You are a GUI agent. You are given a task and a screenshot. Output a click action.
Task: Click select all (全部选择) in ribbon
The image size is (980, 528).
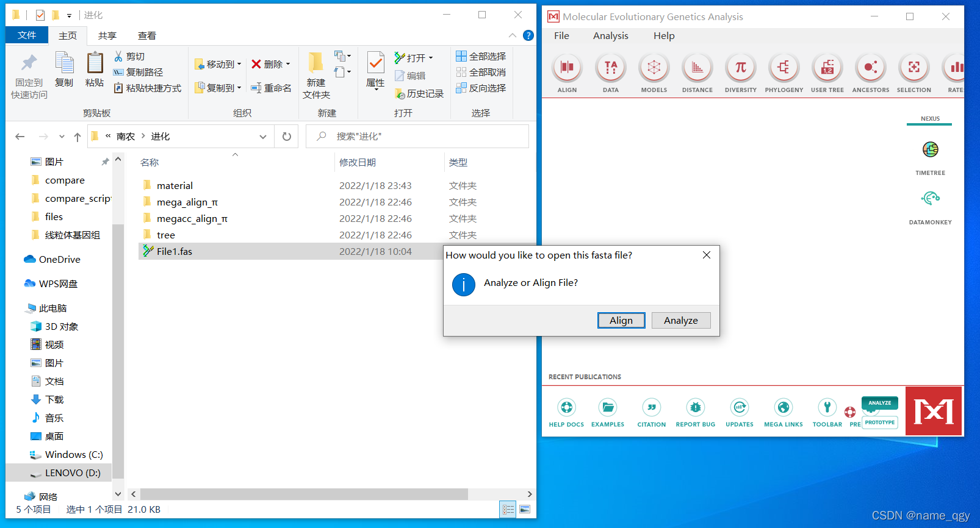click(x=481, y=56)
